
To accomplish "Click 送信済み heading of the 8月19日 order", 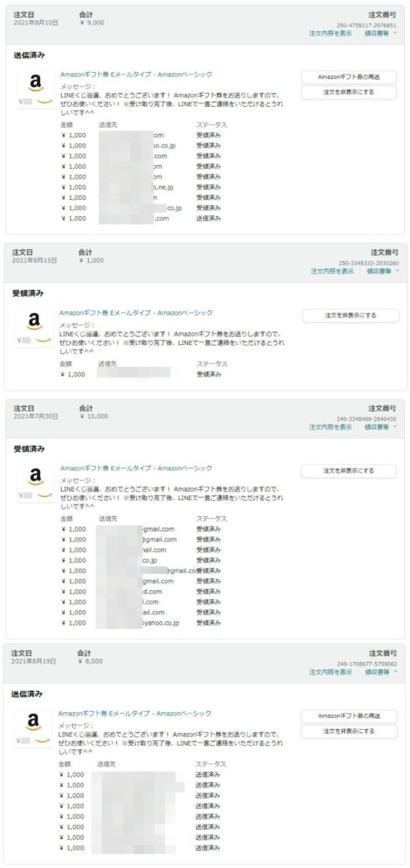I will [x=25, y=693].
